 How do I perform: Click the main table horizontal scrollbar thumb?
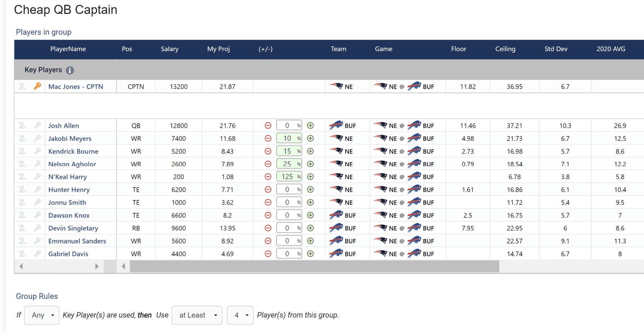[314, 266]
